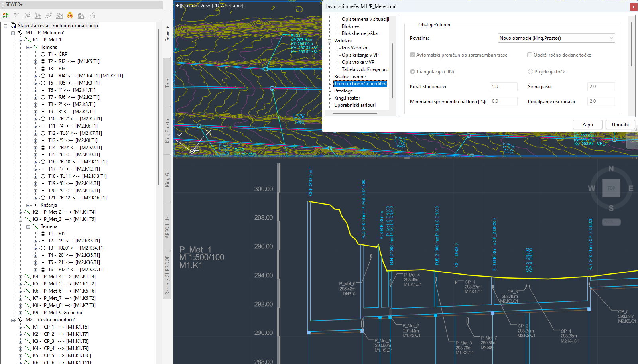Click the green grid new-project icon
The image size is (638, 364).
click(6, 16)
